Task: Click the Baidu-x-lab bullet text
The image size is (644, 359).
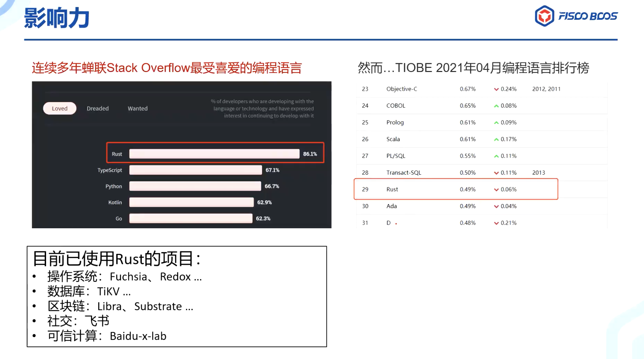Action: point(138,336)
